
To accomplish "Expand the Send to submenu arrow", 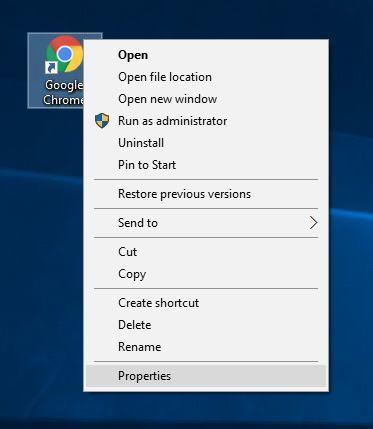I will point(313,223).
